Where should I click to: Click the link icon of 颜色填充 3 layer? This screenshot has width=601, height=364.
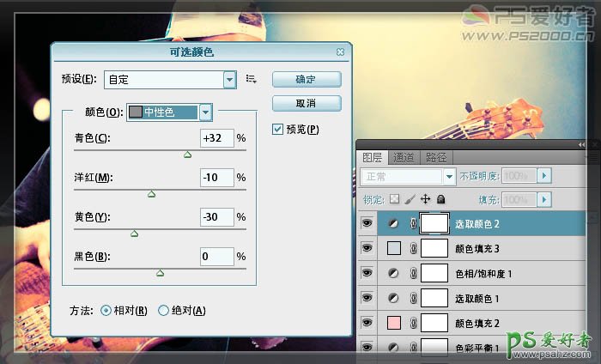pos(413,249)
